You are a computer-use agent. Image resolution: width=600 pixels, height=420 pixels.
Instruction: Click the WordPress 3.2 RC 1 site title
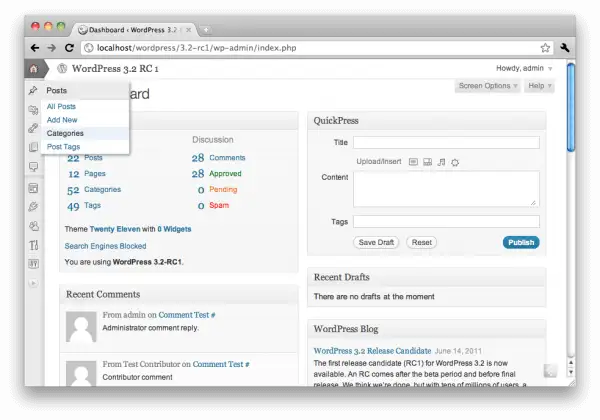coord(115,68)
